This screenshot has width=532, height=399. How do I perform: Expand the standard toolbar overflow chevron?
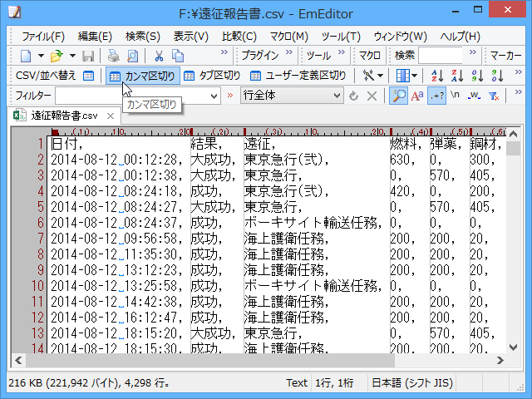coord(224,52)
